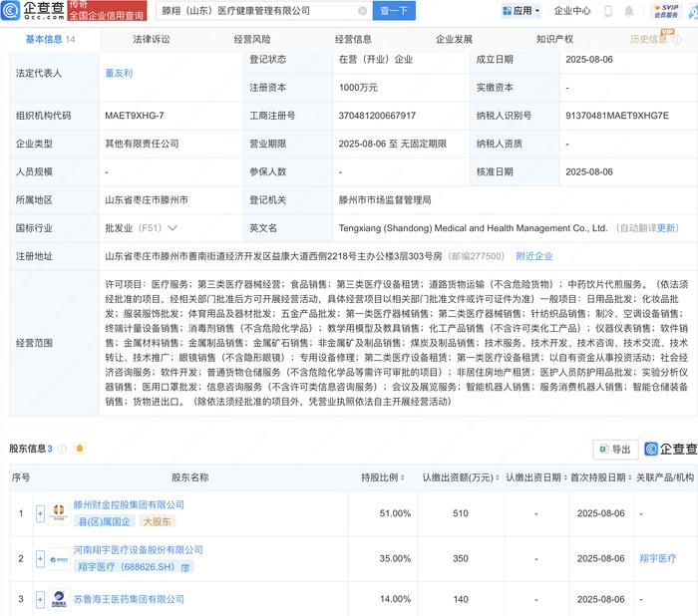
Task: Click 注册资本 value 1000万元
Action: pos(358,88)
